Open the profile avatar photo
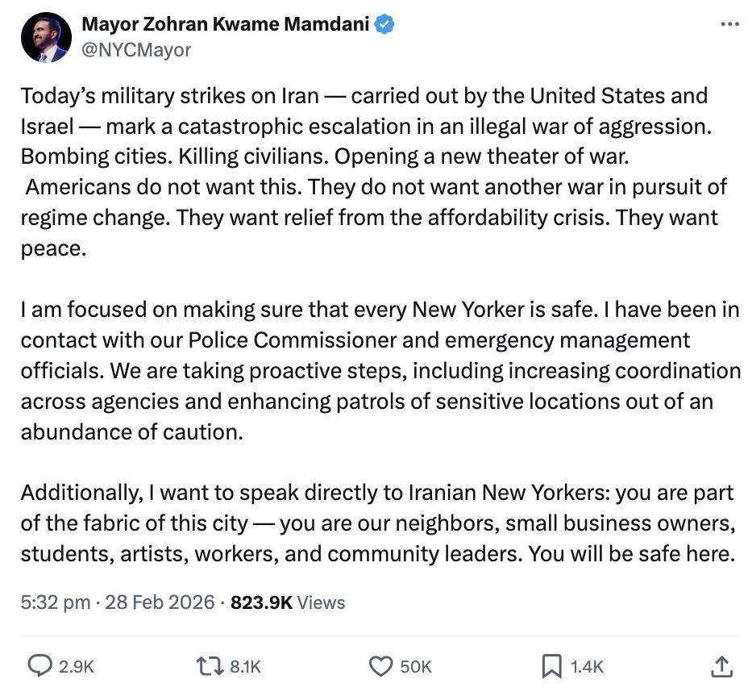Image resolution: width=748 pixels, height=700 pixels. (x=46, y=37)
